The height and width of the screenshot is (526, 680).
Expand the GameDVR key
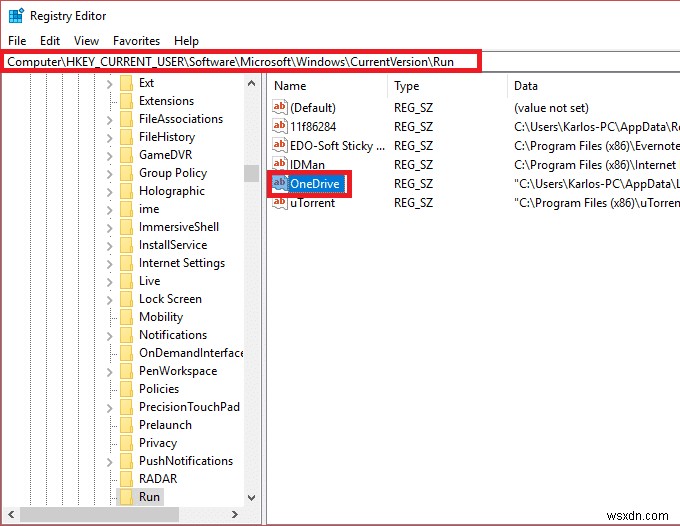click(x=110, y=156)
